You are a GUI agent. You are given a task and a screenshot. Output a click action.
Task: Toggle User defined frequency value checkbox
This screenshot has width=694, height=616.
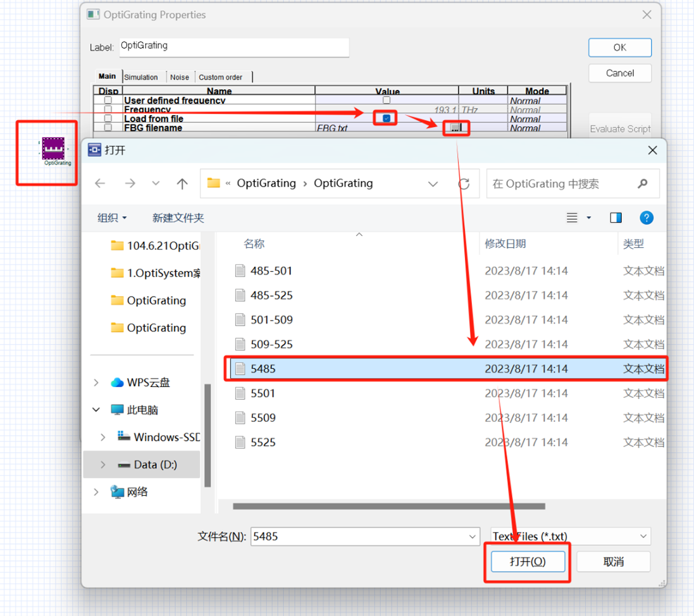click(387, 100)
